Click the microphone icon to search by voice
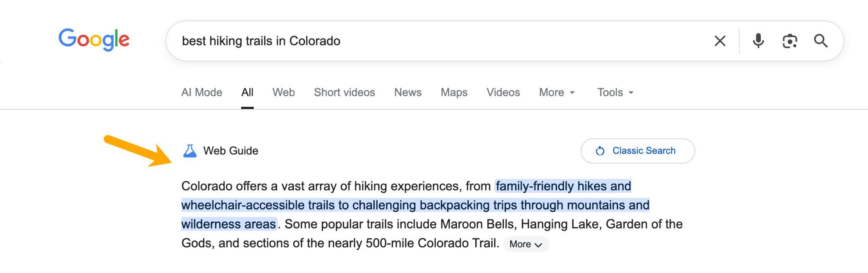The image size is (868, 273). [758, 41]
